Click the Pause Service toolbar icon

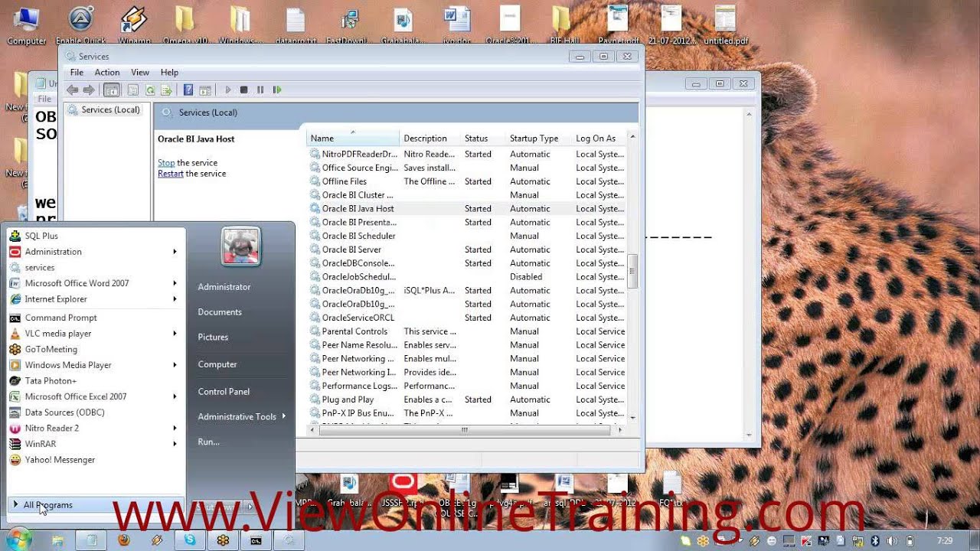pos(260,90)
